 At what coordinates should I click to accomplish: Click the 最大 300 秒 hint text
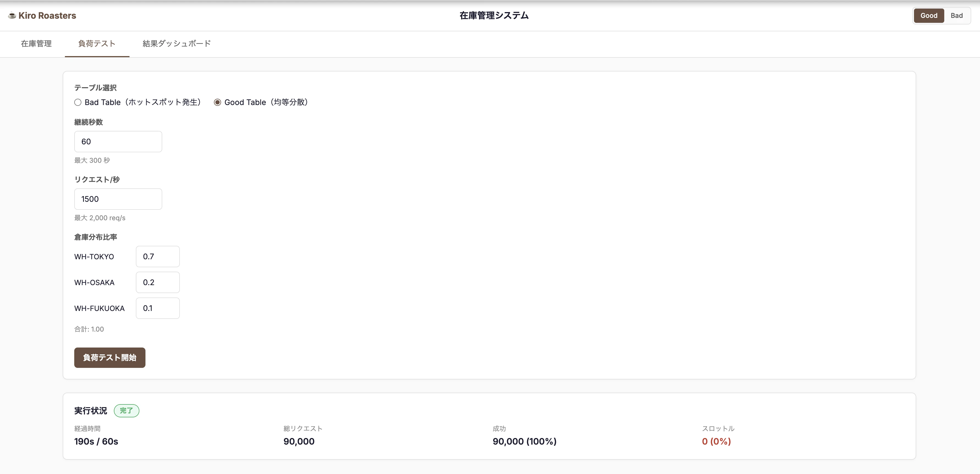tap(92, 161)
